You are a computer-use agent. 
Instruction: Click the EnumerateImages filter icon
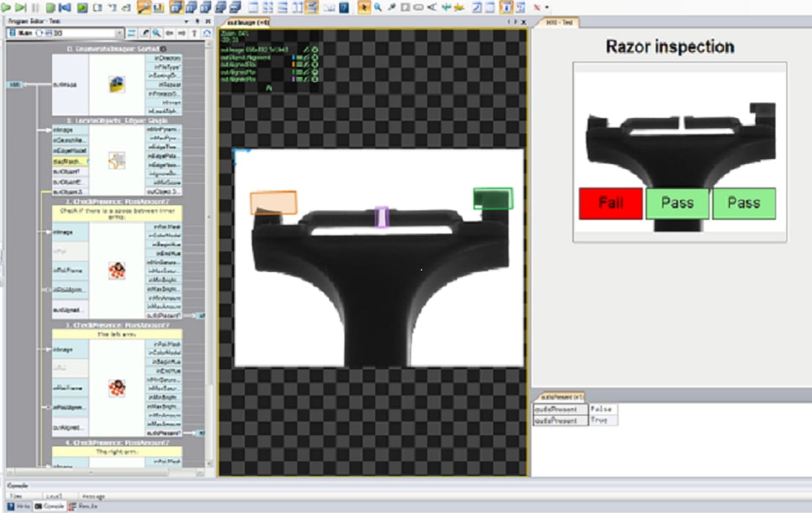click(x=117, y=84)
